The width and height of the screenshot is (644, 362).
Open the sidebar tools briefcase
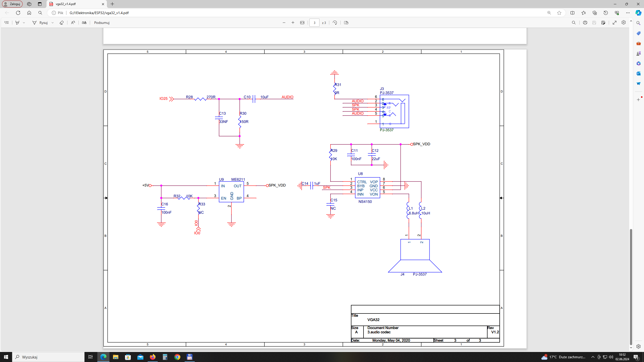[x=638, y=43]
